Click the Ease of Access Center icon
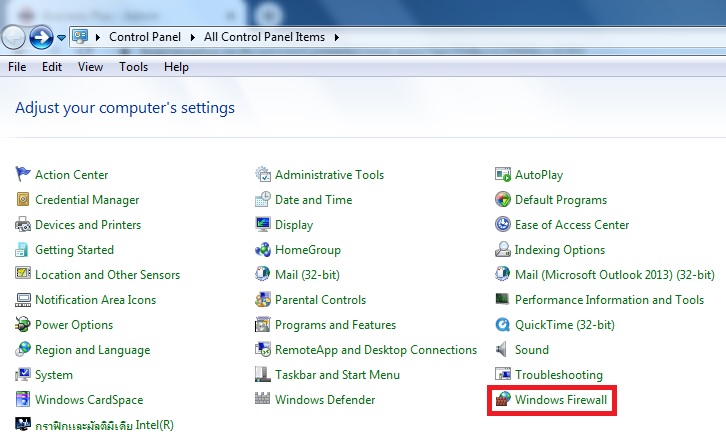 point(503,225)
